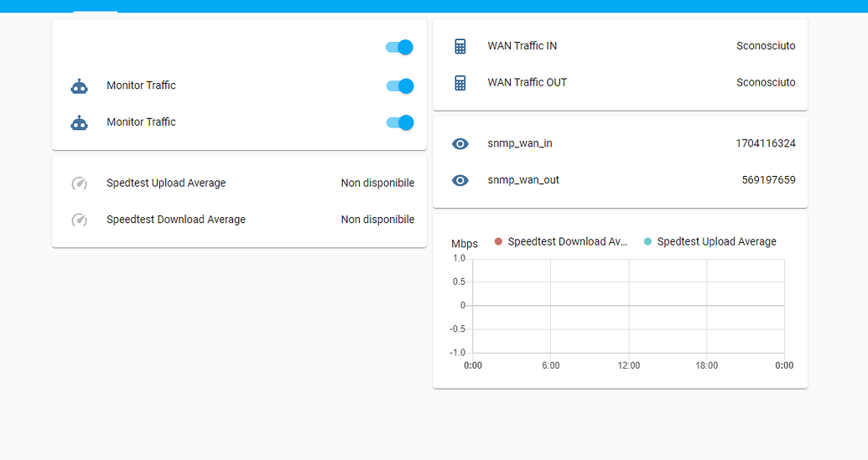Open Spedtest Upload Average sensor details
This screenshot has width=868, height=460.
[239, 183]
